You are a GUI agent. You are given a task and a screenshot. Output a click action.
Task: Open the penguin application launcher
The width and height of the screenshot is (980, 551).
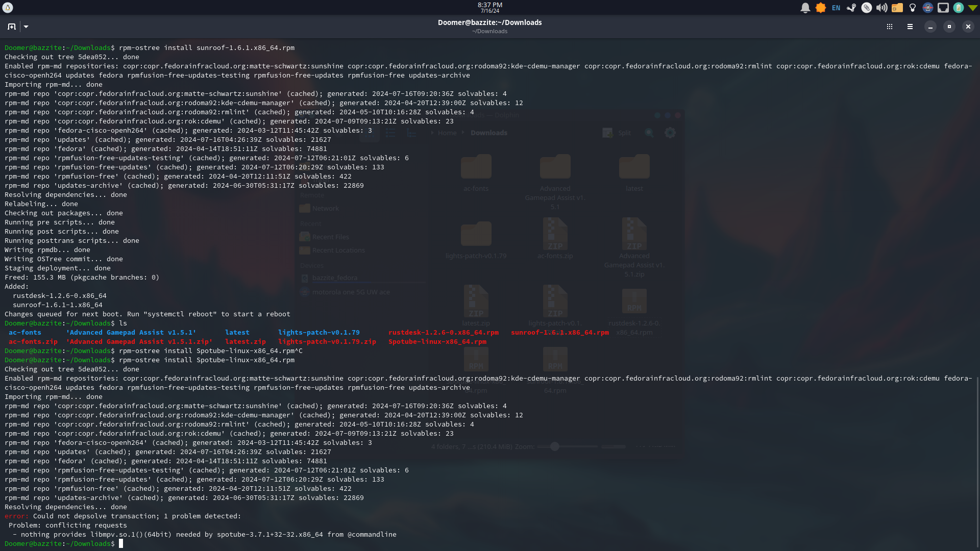point(8,8)
